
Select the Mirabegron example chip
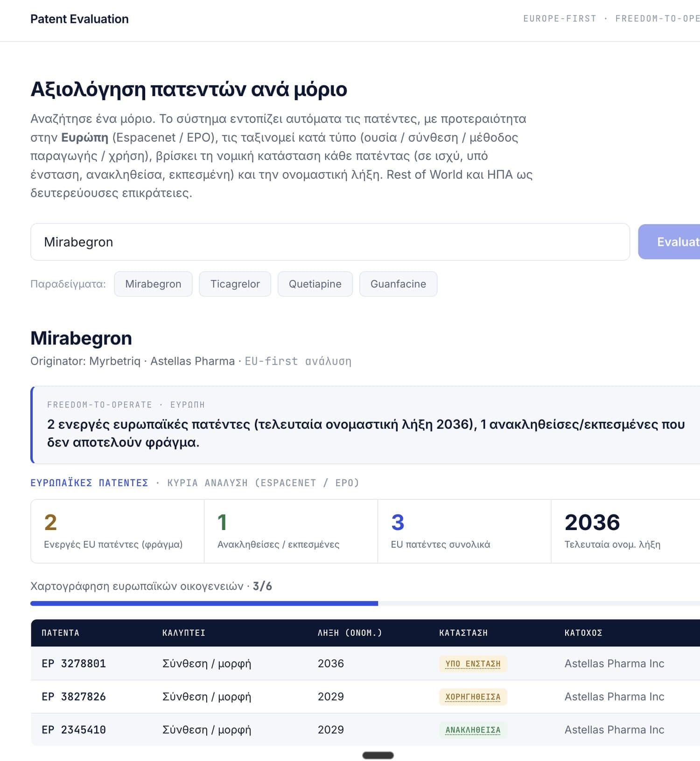[x=153, y=284]
